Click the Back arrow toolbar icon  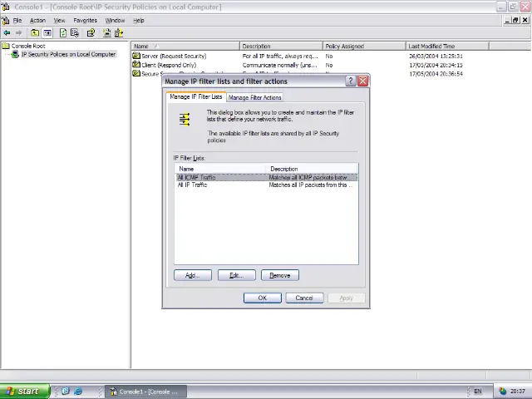(x=7, y=33)
